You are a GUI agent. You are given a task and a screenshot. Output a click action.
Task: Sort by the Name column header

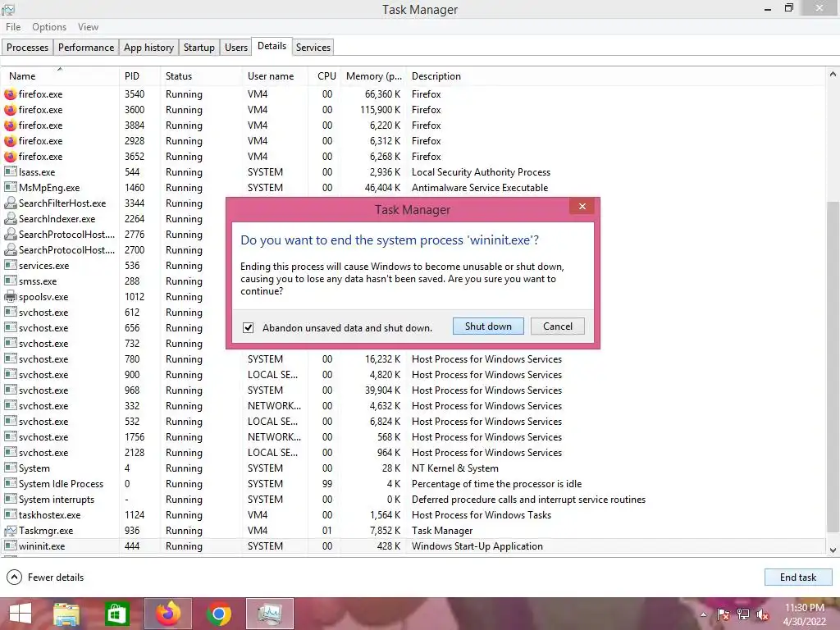point(59,76)
